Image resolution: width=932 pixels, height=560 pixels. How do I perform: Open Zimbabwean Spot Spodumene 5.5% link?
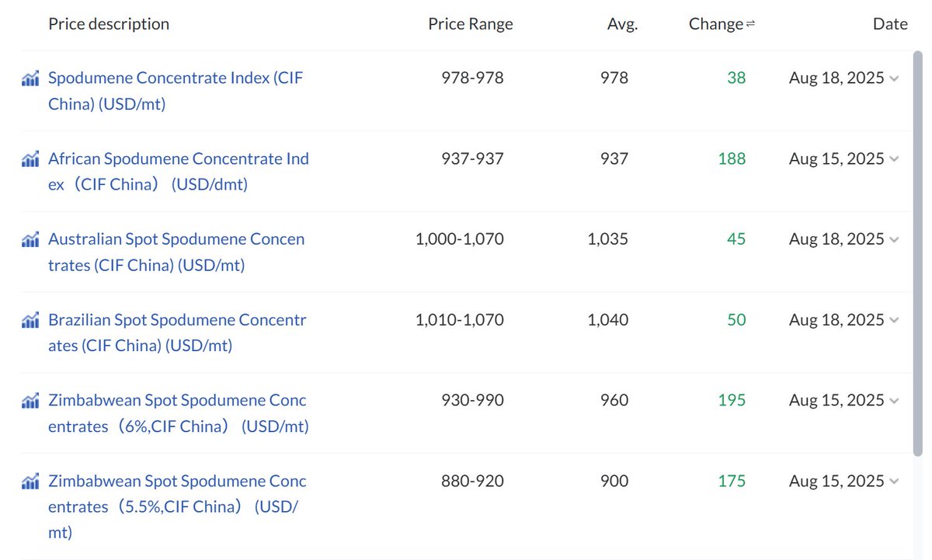177,507
